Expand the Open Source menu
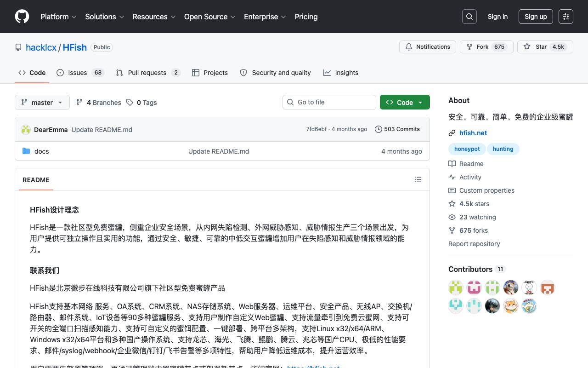Image resolution: width=588 pixels, height=368 pixels. (210, 17)
